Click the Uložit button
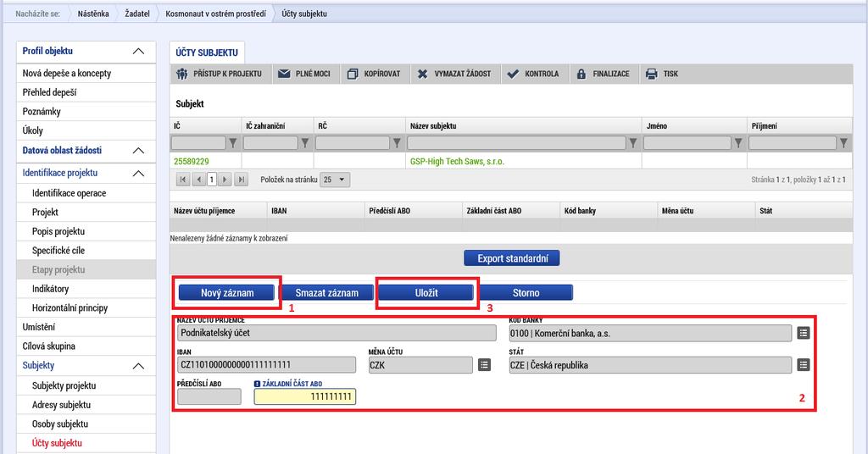 pos(426,293)
